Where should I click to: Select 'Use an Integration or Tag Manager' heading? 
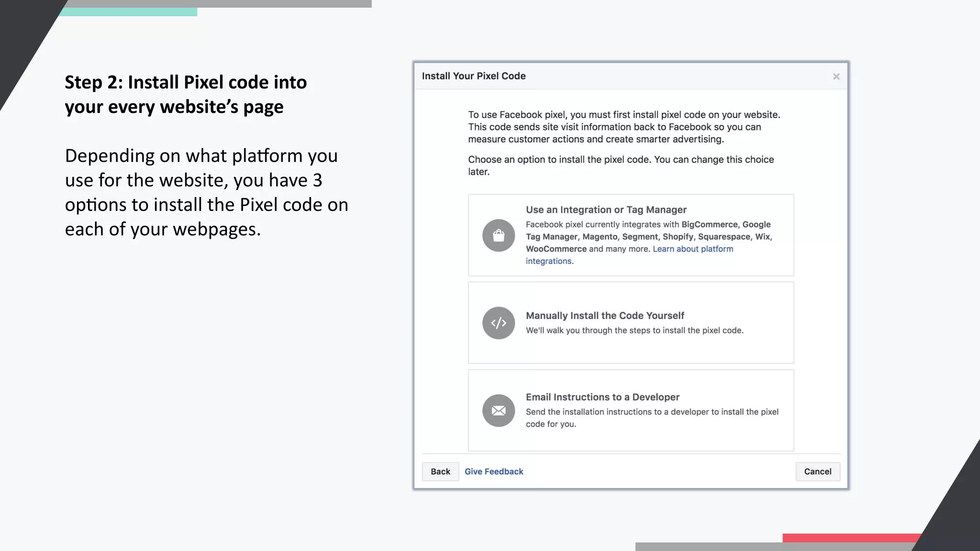pos(606,209)
